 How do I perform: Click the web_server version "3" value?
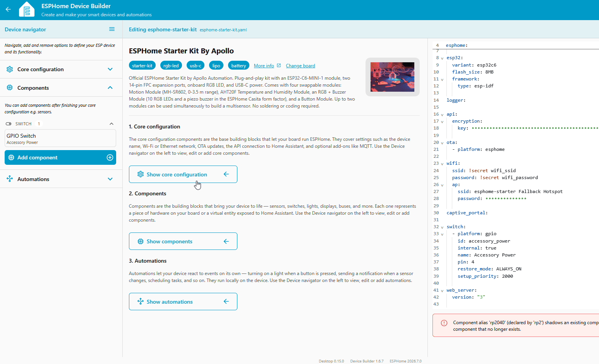[x=481, y=297]
